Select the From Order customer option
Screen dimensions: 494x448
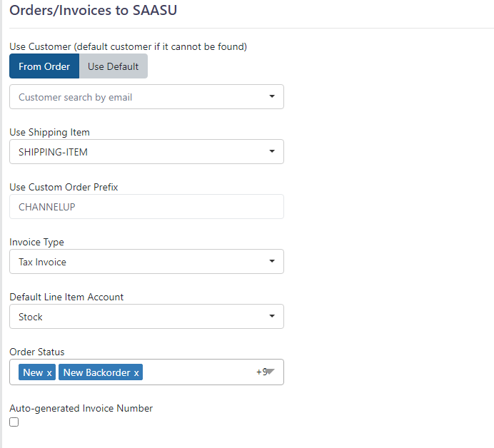tap(44, 66)
